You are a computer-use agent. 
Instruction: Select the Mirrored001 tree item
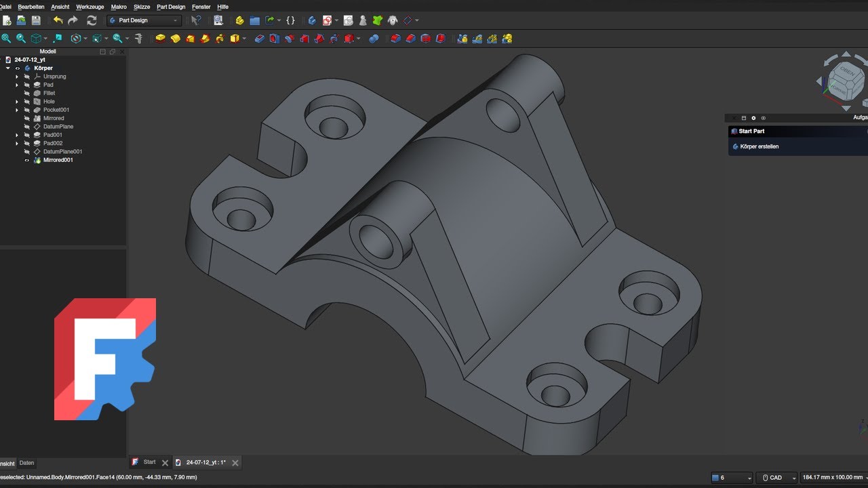pyautogui.click(x=58, y=160)
